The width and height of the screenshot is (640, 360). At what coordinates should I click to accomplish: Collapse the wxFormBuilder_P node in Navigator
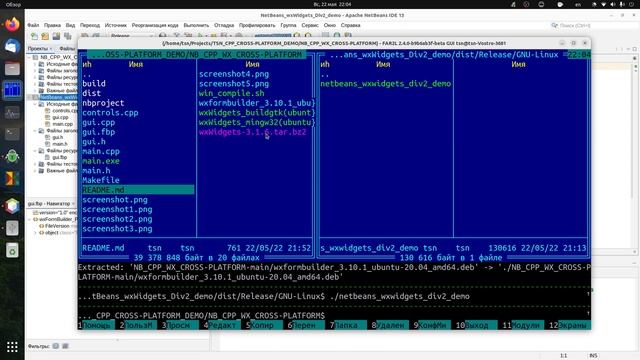tap(30, 219)
